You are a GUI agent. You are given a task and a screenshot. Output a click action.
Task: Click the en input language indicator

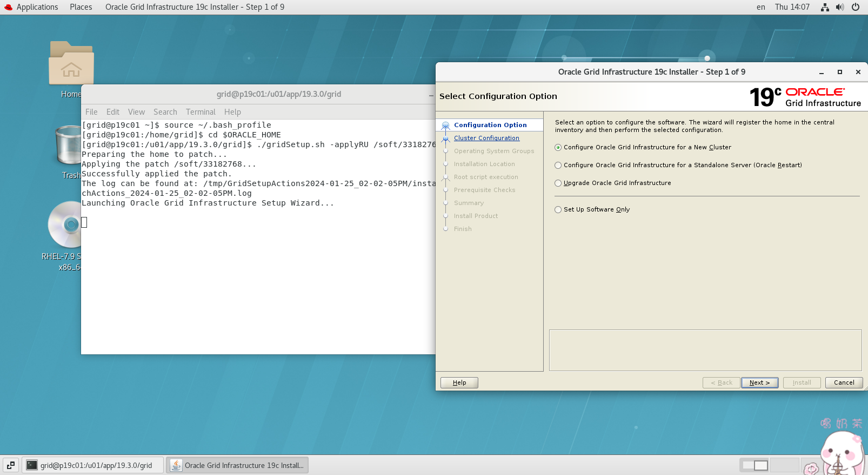(761, 7)
